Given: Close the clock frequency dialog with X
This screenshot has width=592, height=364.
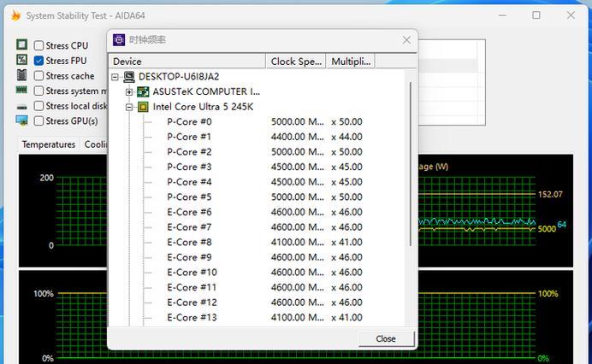Looking at the screenshot, I should click(x=406, y=40).
